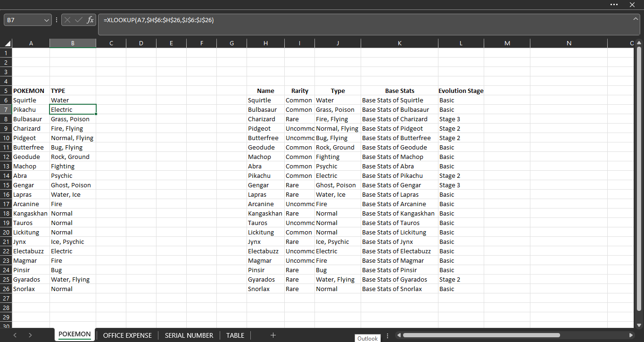Viewport: 644px width, 342px height.
Task: Select cell J11 Rock, Ground
Action: (x=338, y=147)
